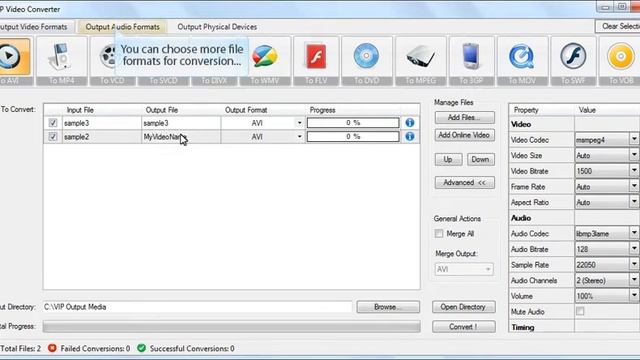Expand the Video Codec dropdown

coord(634,140)
